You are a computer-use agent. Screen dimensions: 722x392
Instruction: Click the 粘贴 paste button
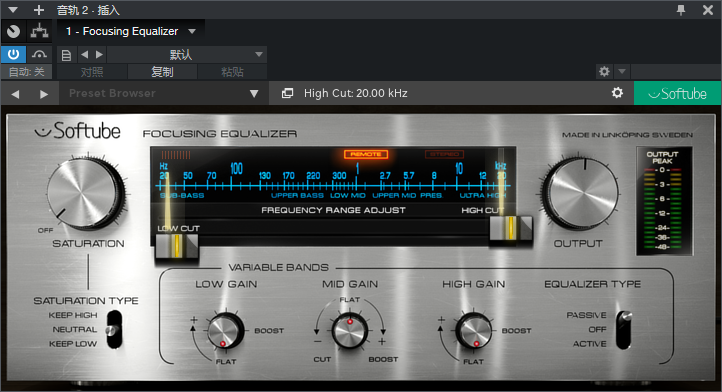[x=232, y=72]
